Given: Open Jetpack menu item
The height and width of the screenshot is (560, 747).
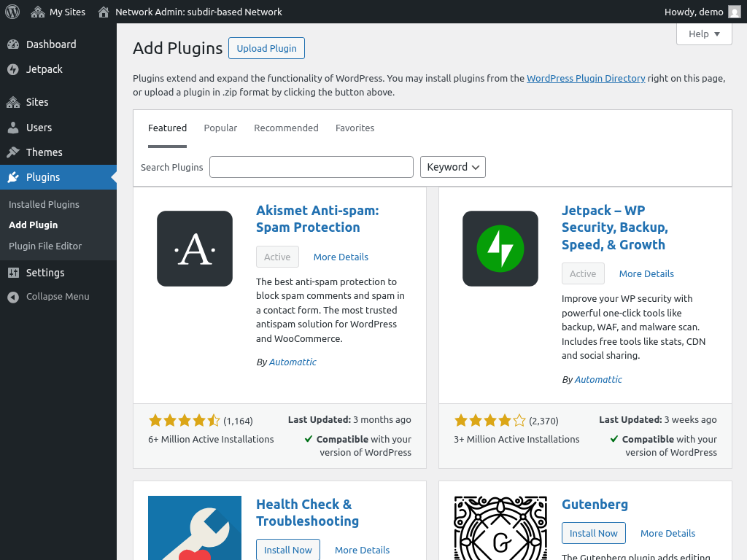Looking at the screenshot, I should pos(58,69).
